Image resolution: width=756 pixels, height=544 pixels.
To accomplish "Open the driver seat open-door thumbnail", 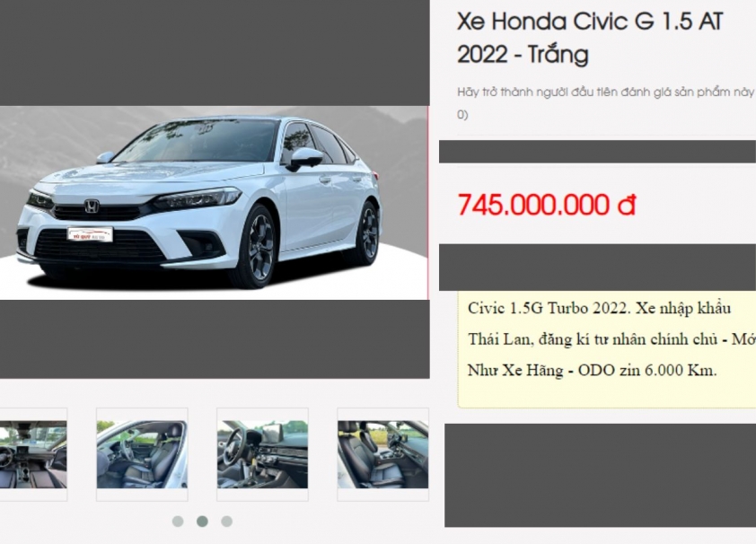I will click(x=142, y=454).
